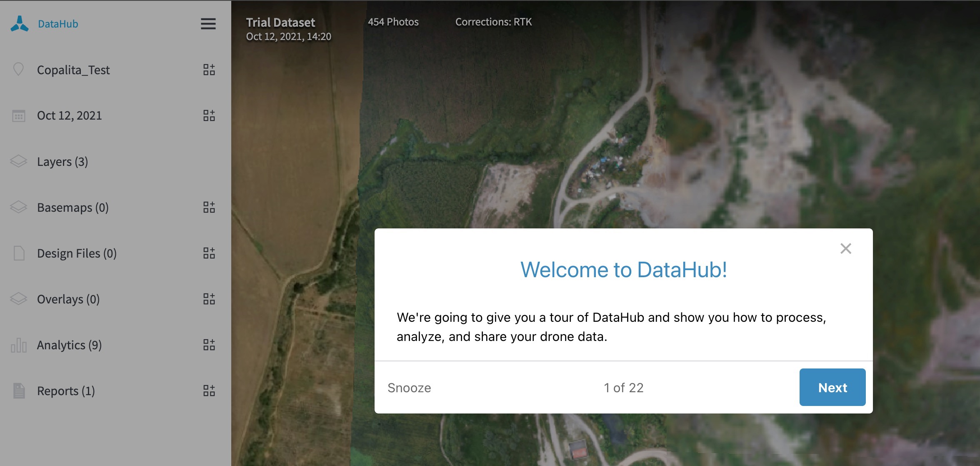Click the Basemaps stack icon
This screenshot has width=980, height=466.
click(19, 207)
